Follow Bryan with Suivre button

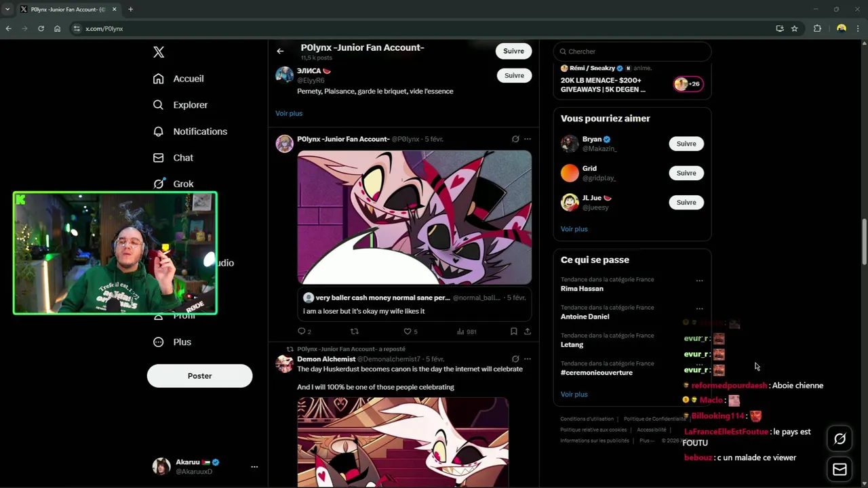point(686,144)
